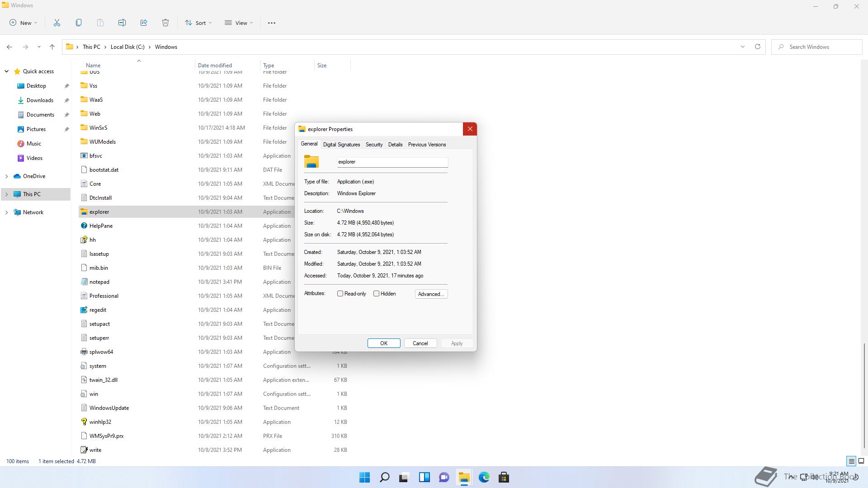Click the Share icon in toolbar
Viewport: 868px width, 488px height.
[x=144, y=23]
